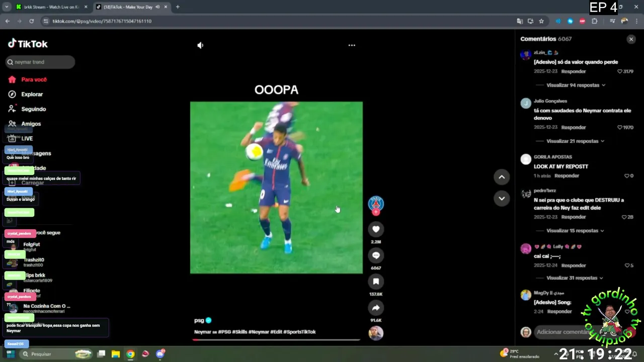Screen dimensions: 644x362
Task: Click the search field with neymar trend
Action: tap(40, 62)
